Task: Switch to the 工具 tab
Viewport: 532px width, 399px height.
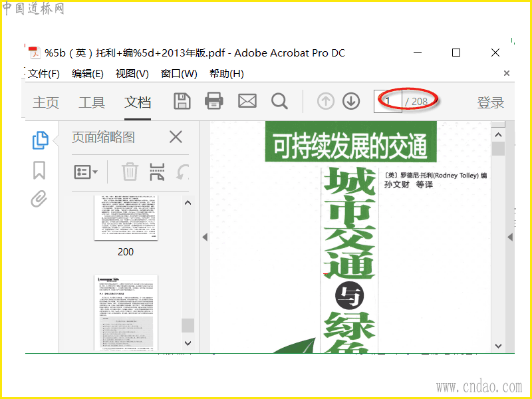Action: coord(92,102)
